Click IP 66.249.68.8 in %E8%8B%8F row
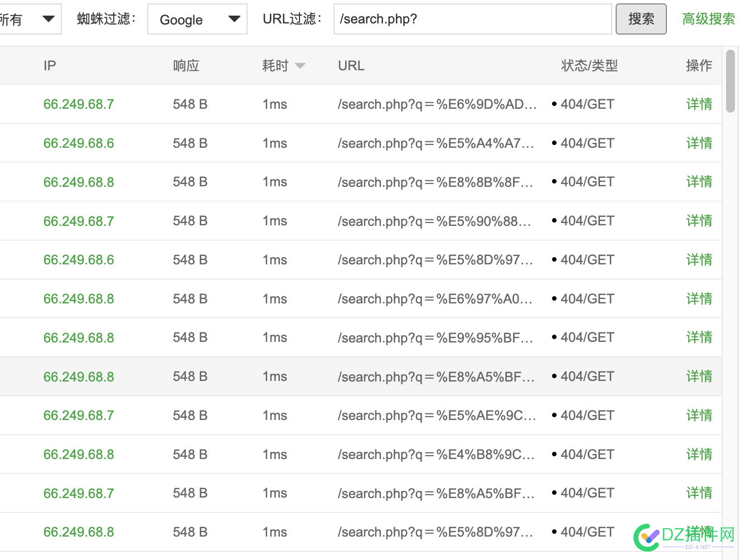Image resolution: width=745 pixels, height=560 pixels. pos(79,182)
